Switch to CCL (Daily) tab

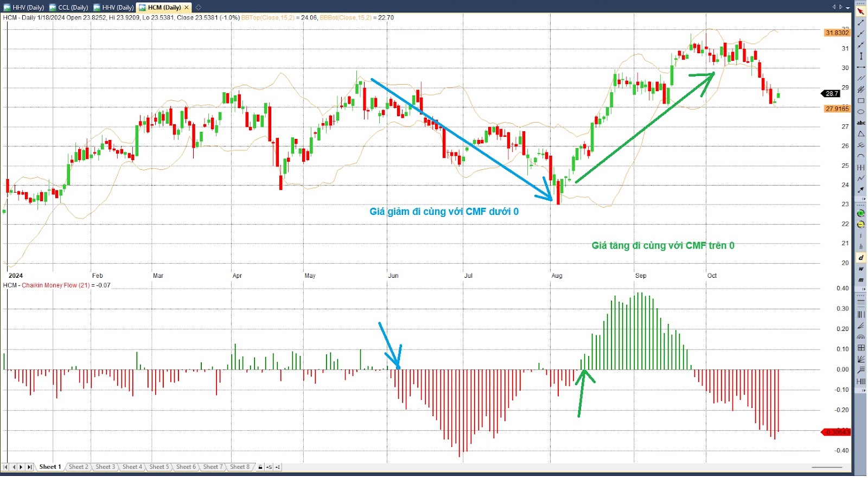pyautogui.click(x=69, y=8)
